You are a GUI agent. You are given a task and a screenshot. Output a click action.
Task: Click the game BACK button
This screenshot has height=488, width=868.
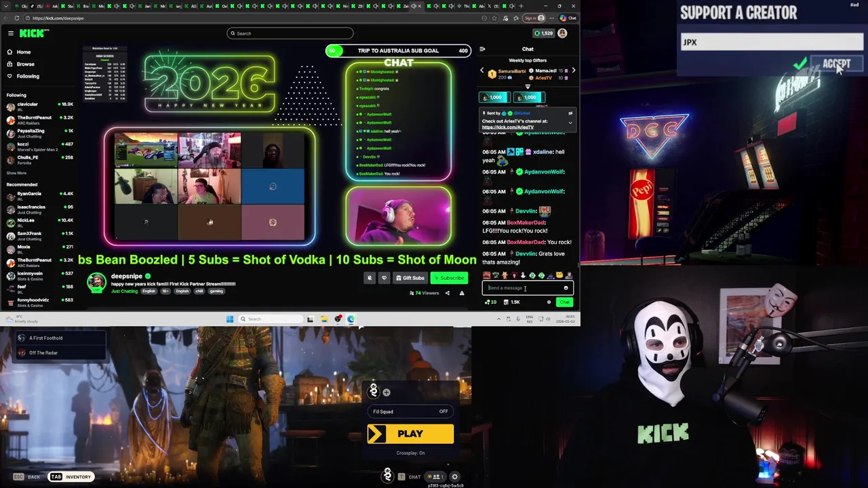click(x=27, y=477)
